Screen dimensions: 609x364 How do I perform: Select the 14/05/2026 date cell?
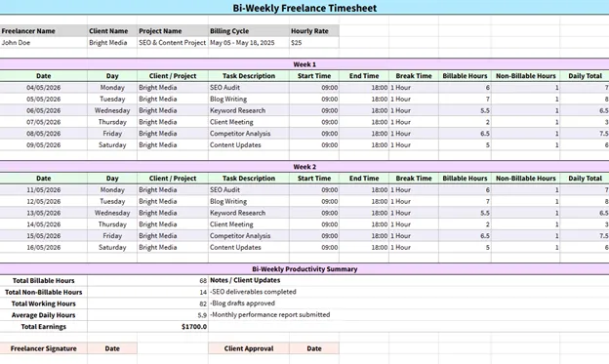[x=44, y=224]
